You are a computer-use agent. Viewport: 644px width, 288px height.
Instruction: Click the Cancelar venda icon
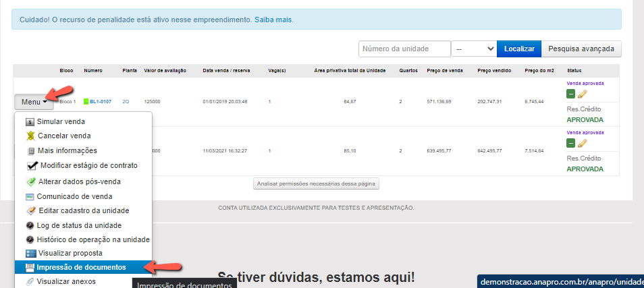(30, 136)
